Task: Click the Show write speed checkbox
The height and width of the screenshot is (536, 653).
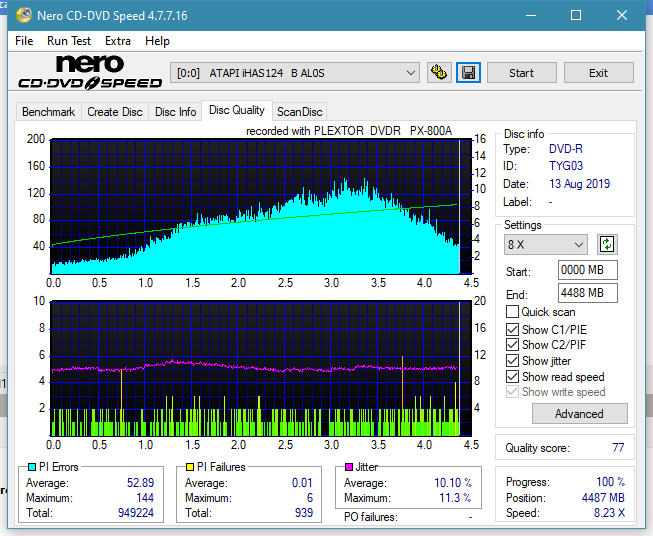Action: [512, 392]
